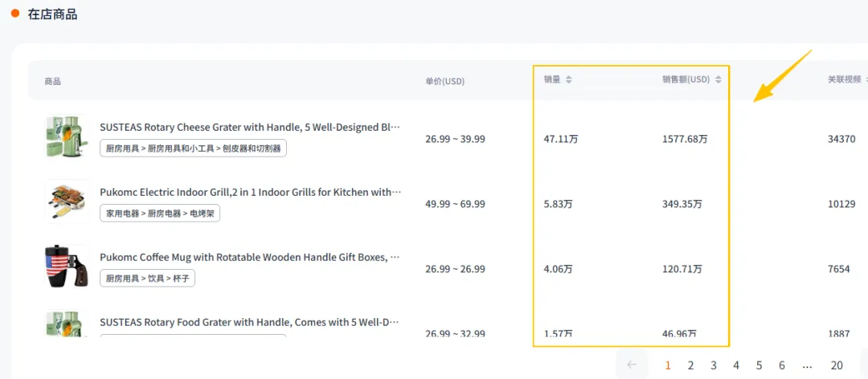Sort products by 销量 sort icon
Image resolution: width=868 pixels, height=379 pixels.
(569, 79)
